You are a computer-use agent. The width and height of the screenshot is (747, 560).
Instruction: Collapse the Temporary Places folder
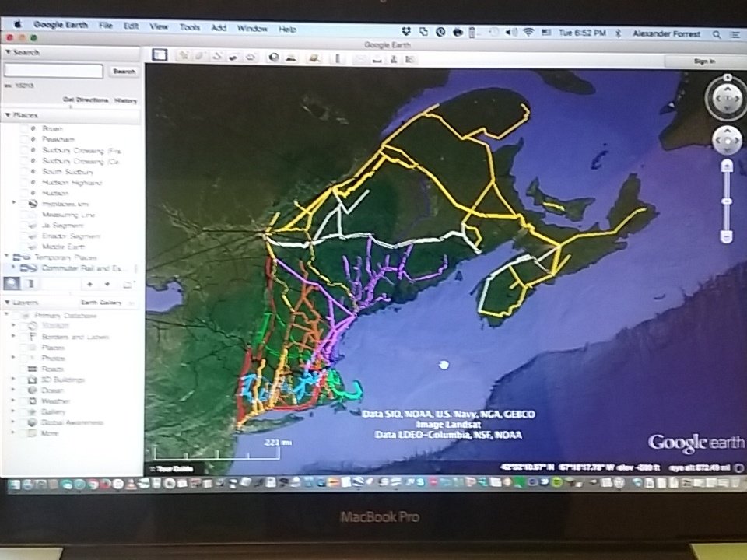[7, 257]
